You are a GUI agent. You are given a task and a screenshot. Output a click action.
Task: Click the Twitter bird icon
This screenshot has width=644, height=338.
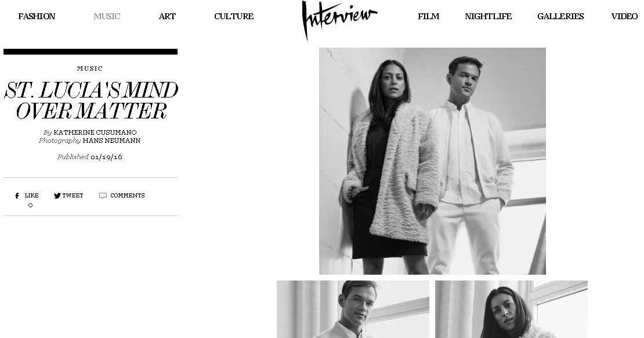click(57, 196)
